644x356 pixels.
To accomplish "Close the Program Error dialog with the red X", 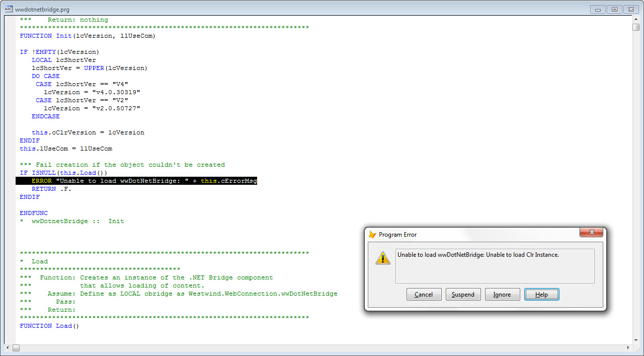I will pos(591,232).
